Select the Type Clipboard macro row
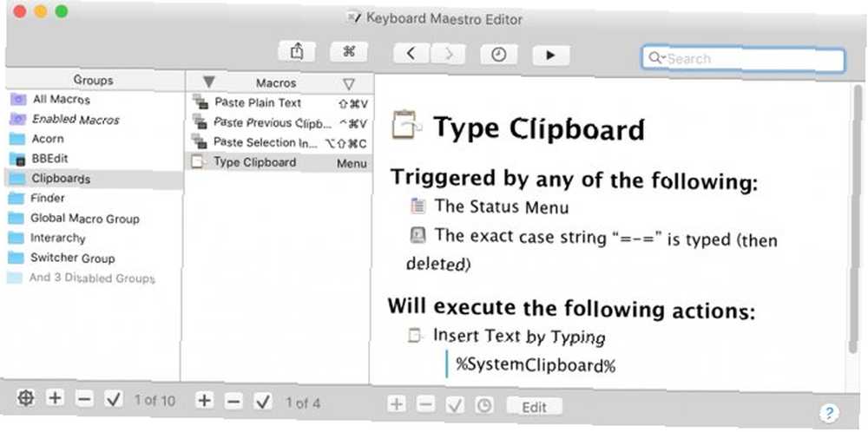 (x=279, y=162)
